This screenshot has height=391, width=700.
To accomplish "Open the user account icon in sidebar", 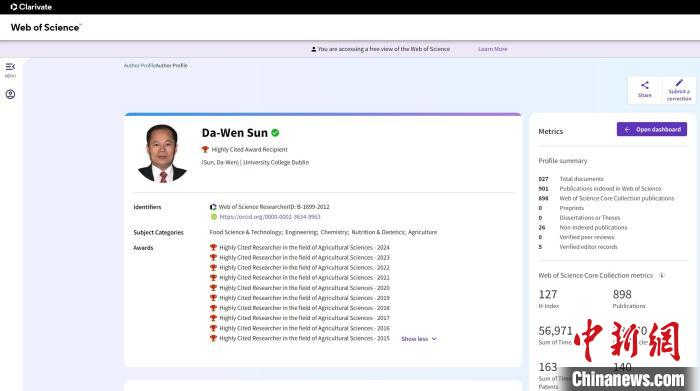I will point(10,94).
